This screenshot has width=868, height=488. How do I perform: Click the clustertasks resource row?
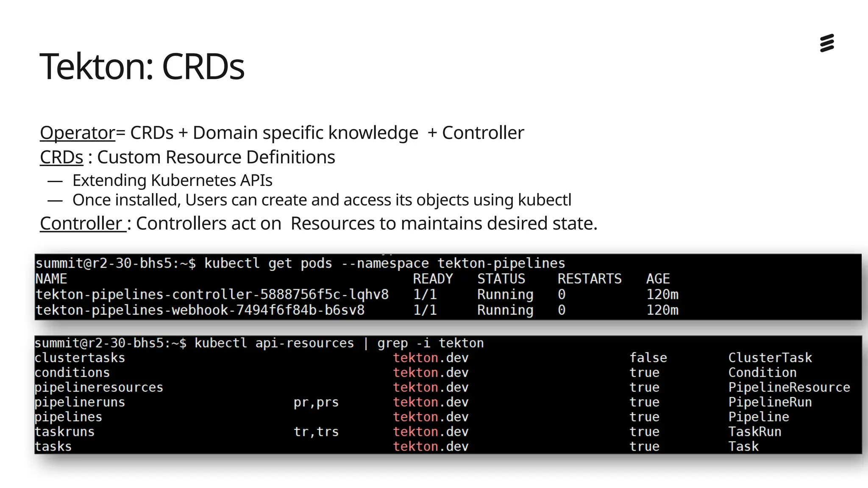pos(80,358)
